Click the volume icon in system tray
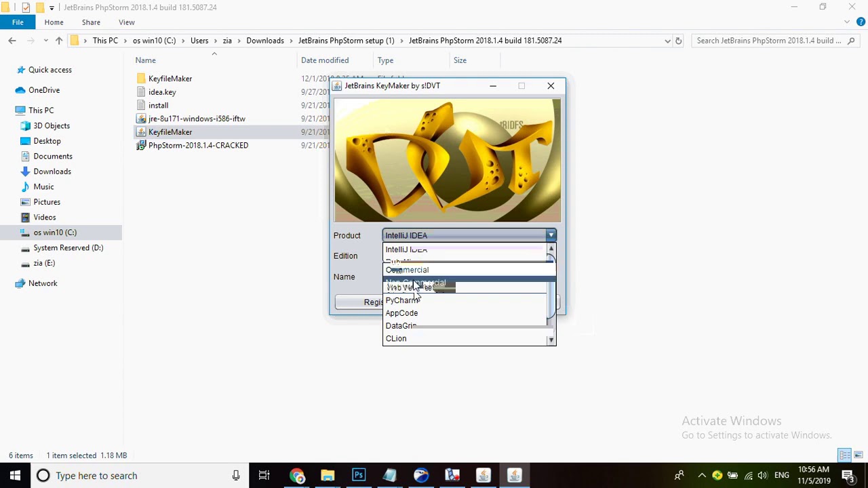868x488 pixels. click(x=763, y=476)
